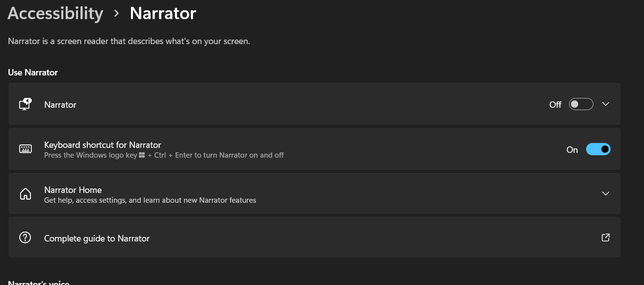Open the external link icon for Narrator guide
644x285 pixels.
[606, 237]
